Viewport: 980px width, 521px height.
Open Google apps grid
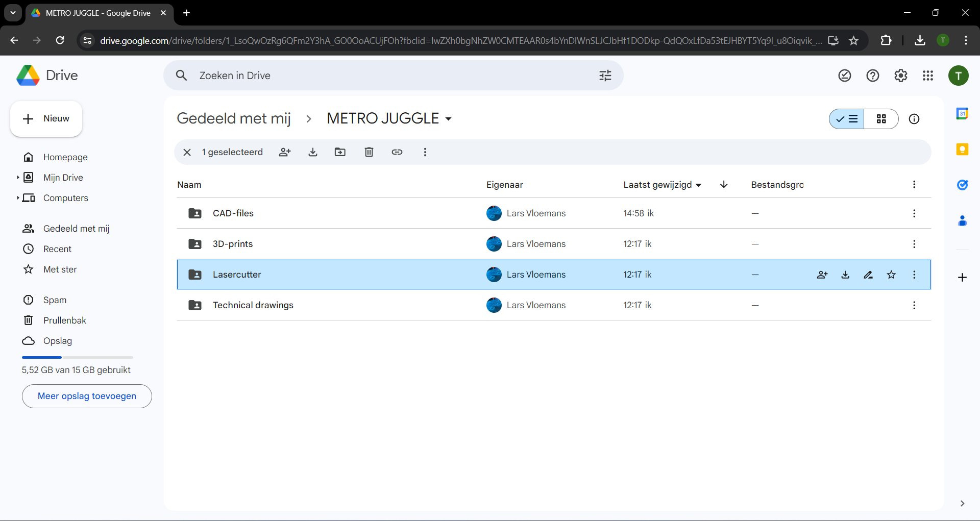point(928,76)
